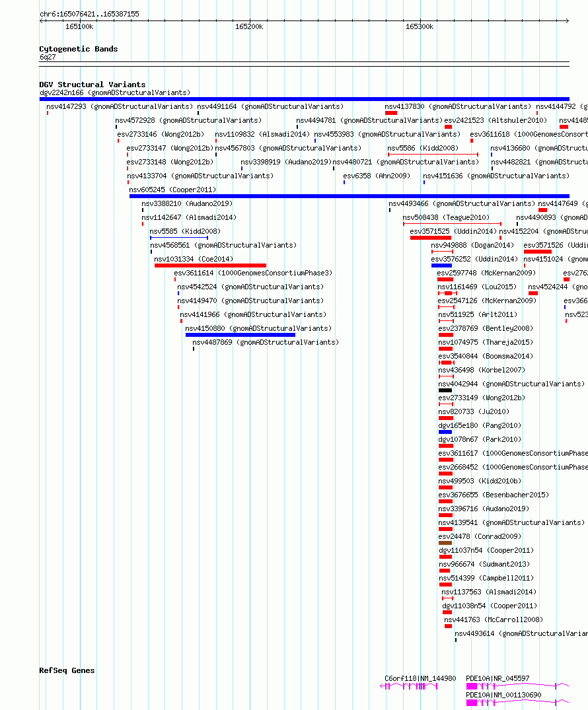Click nsv820733 (Ju2010) variant

[x=474, y=411]
